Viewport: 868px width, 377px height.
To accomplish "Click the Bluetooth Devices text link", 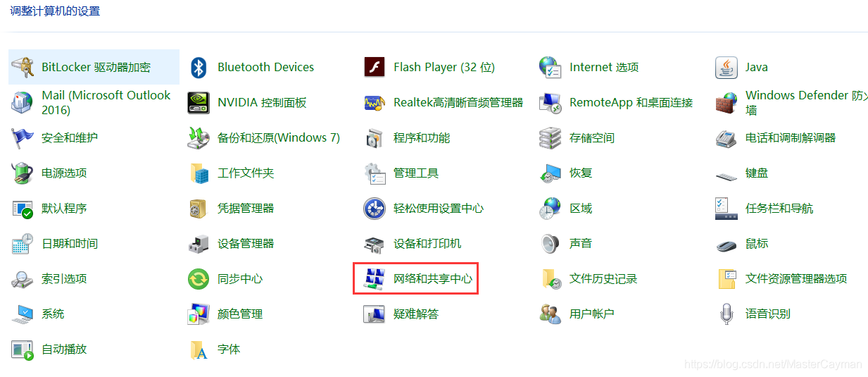I will (x=266, y=68).
